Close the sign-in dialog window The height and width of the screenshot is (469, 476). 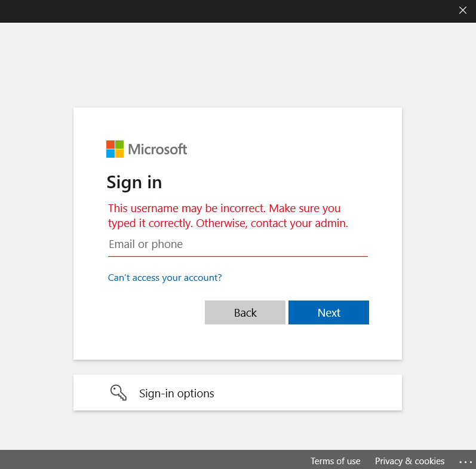(462, 10)
